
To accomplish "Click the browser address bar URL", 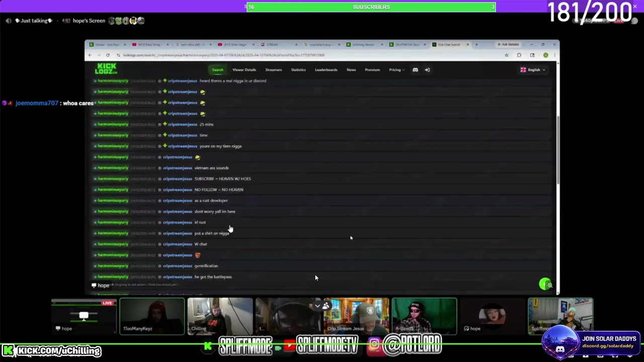I will pyautogui.click(x=224, y=55).
